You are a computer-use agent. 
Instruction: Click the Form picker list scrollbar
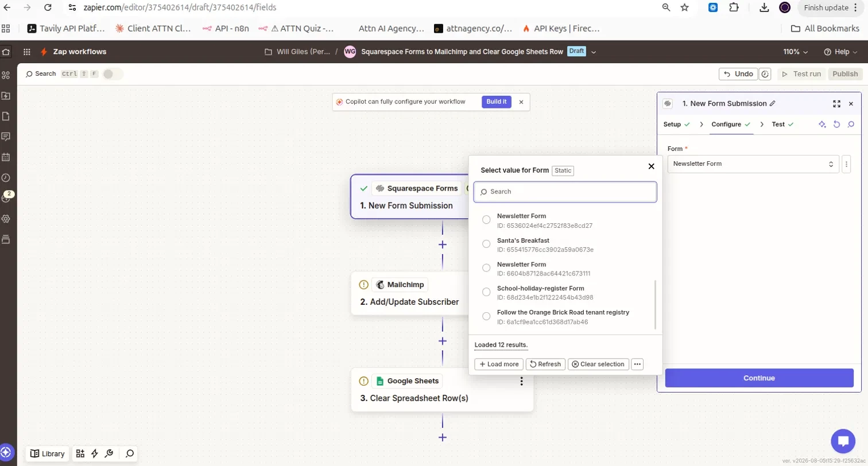(x=655, y=305)
